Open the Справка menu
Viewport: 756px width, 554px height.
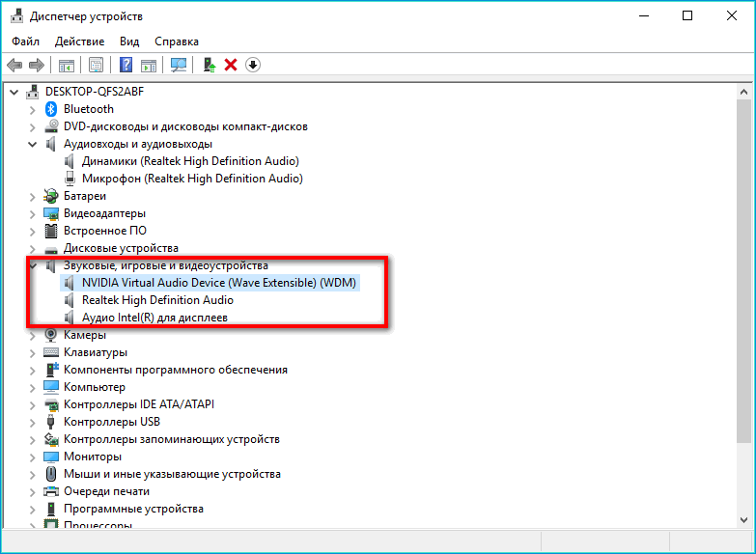(x=177, y=42)
